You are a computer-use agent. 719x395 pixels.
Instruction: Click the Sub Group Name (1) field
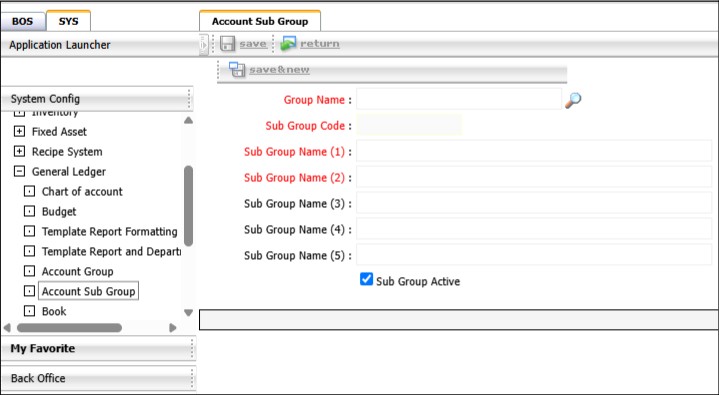click(x=534, y=151)
